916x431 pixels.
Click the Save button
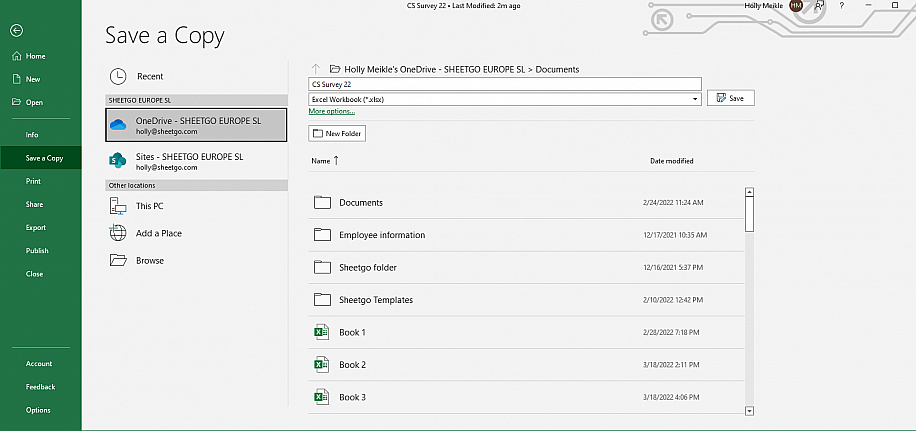click(731, 98)
